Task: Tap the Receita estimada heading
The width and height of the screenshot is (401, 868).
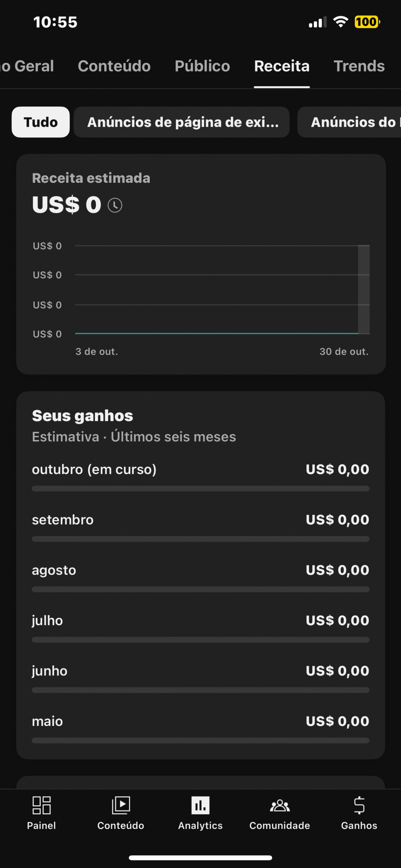Action: (x=91, y=178)
